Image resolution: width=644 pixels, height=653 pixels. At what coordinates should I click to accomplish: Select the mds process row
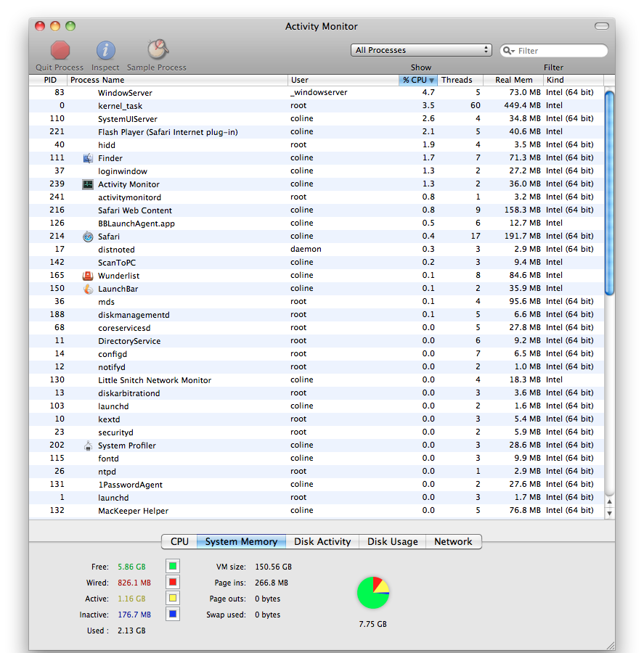point(317,302)
